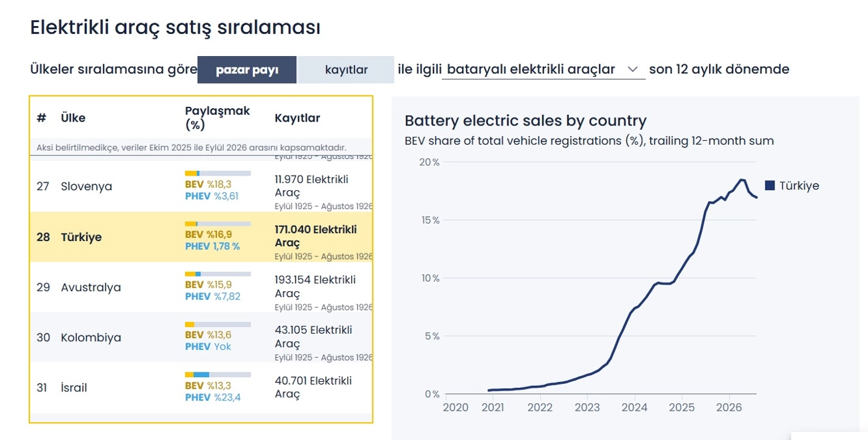
Task: Click Kolombiya's share progress bar
Action: (218, 324)
